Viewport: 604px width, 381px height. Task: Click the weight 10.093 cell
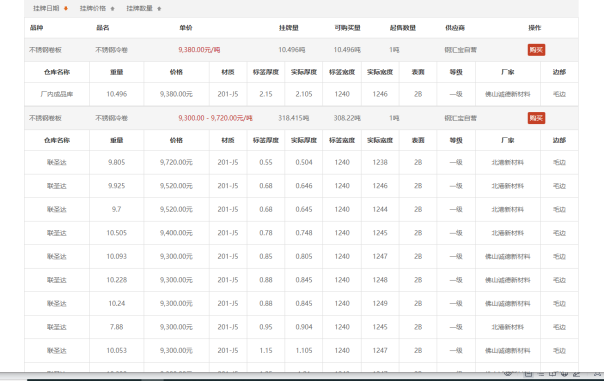[x=117, y=256]
